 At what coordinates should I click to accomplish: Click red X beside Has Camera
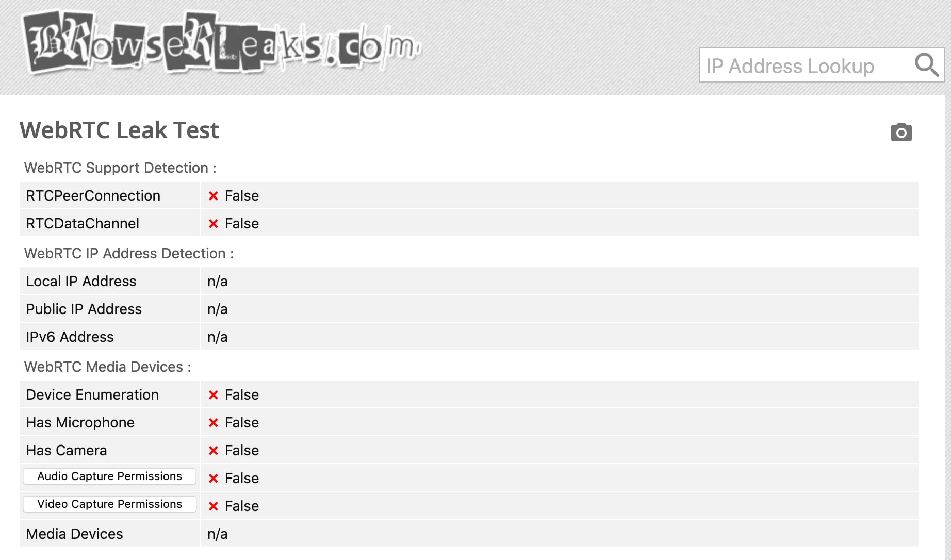[x=214, y=451]
